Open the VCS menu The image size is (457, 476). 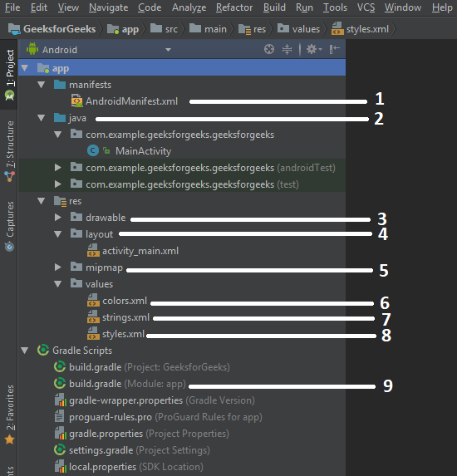(x=366, y=7)
